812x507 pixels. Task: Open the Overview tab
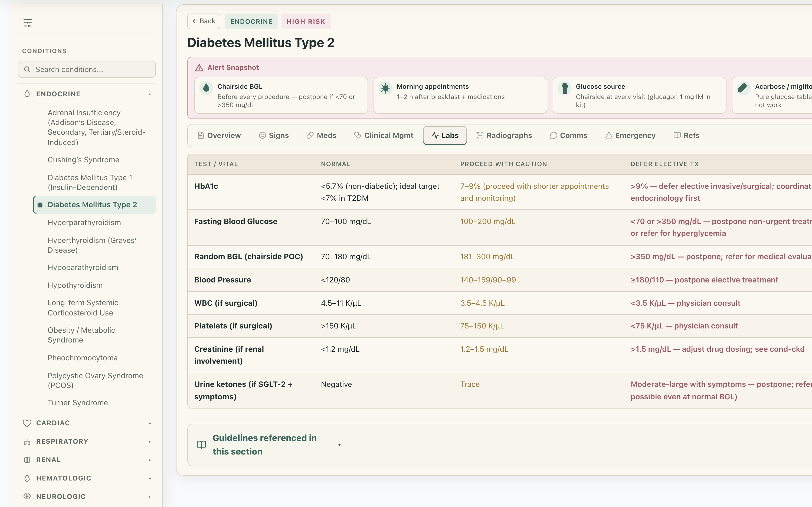click(x=219, y=136)
